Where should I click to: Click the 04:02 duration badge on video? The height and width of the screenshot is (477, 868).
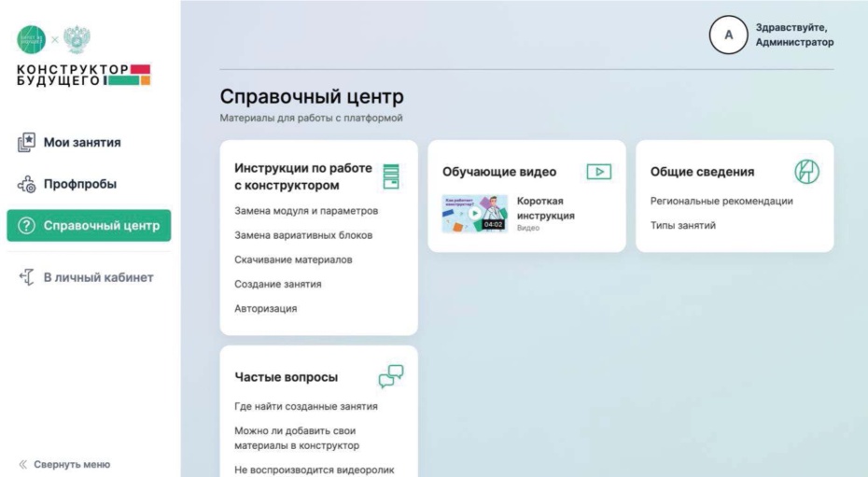493,224
